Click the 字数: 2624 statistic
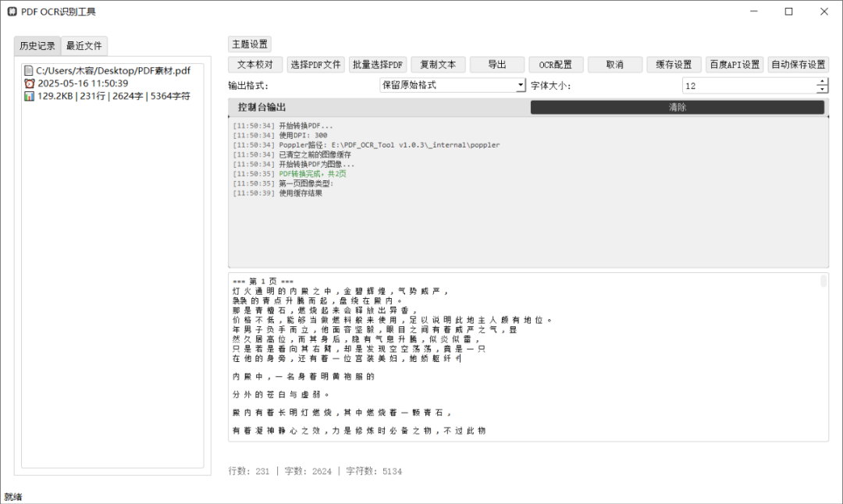 [308, 471]
